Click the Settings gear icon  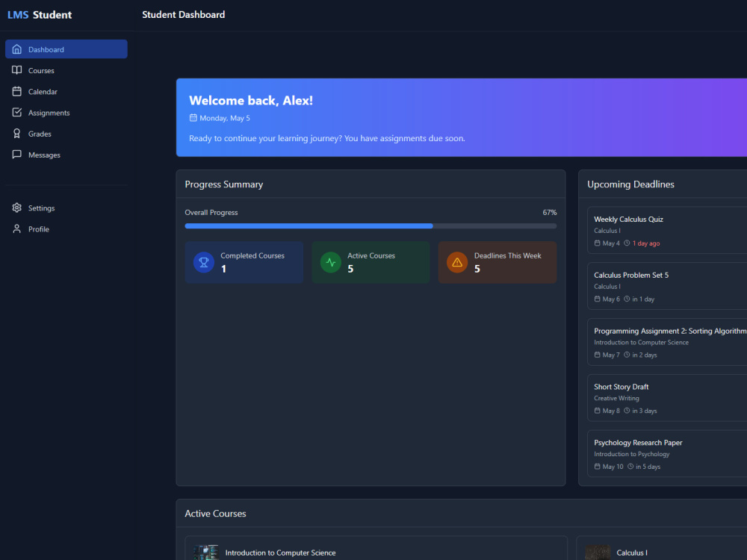(16, 208)
